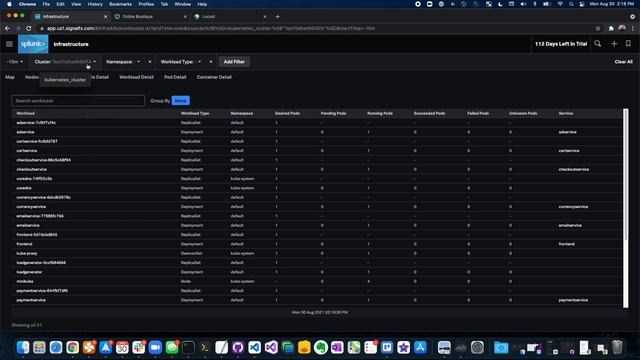The image size is (640, 360).
Task: Switch to the Nodes tab
Action: [32, 77]
